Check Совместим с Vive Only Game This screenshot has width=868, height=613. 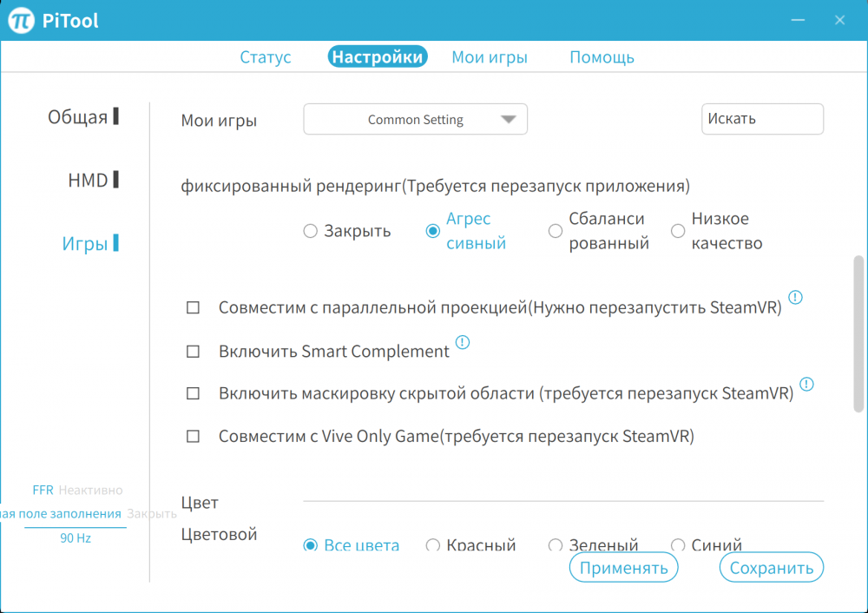pos(193,436)
